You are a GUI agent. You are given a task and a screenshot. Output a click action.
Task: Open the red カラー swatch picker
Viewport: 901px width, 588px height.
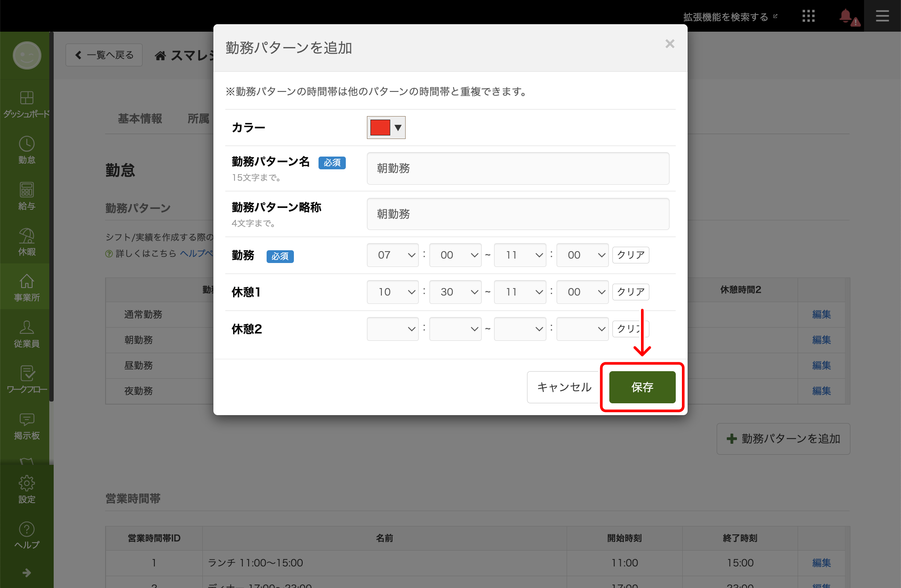386,128
